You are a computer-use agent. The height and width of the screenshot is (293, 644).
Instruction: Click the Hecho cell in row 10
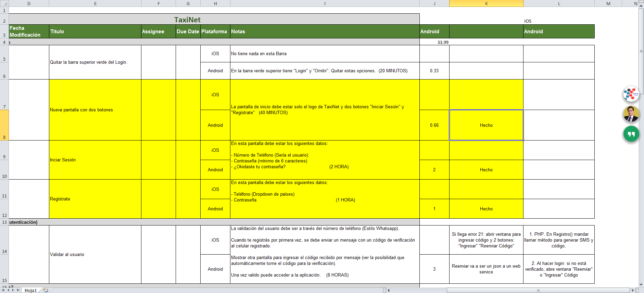click(486, 170)
